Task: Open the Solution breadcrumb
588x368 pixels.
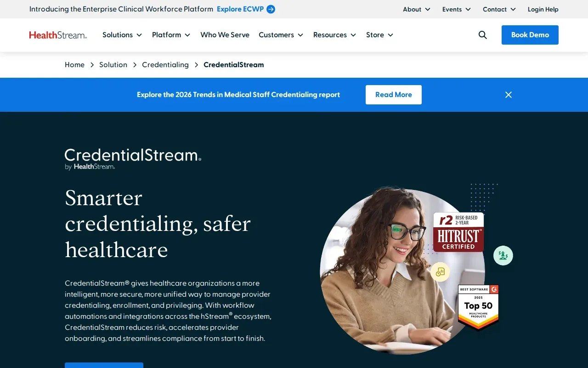Action: 113,65
